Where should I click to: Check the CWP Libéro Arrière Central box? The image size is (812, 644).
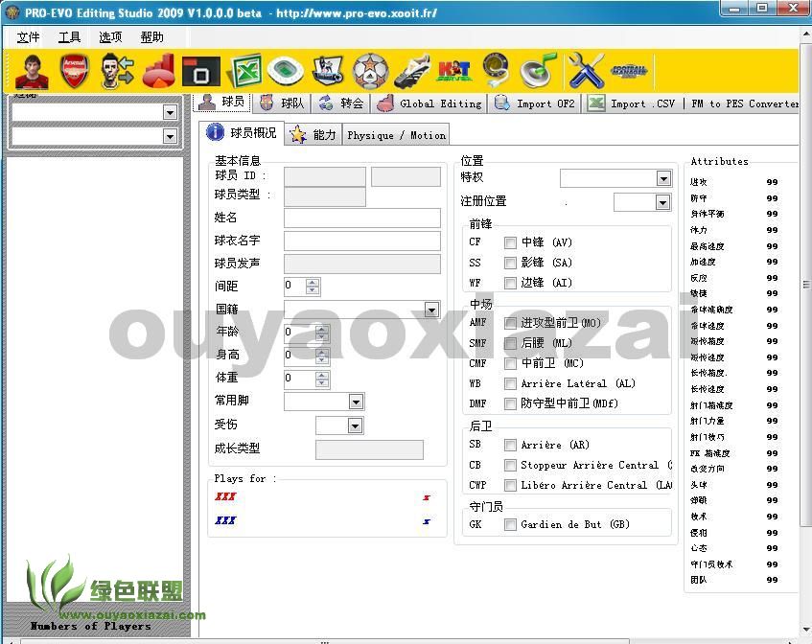510,485
